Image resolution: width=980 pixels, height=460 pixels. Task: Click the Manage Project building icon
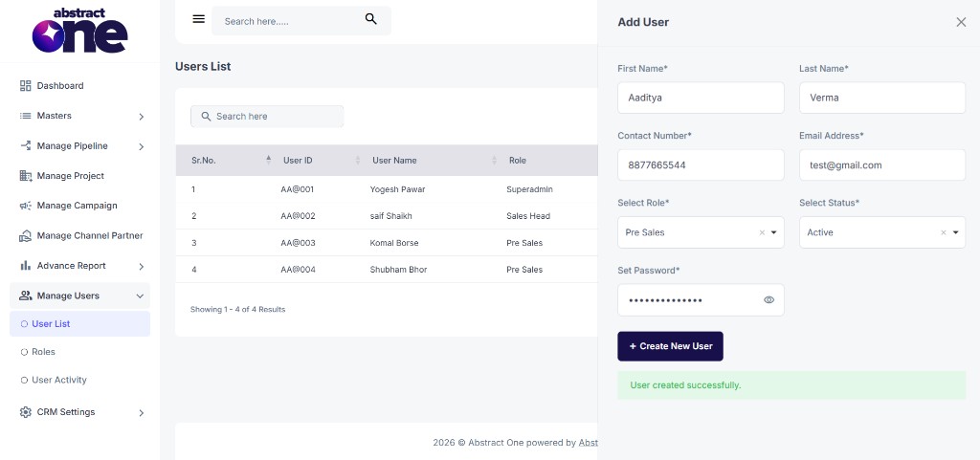pyautogui.click(x=26, y=175)
